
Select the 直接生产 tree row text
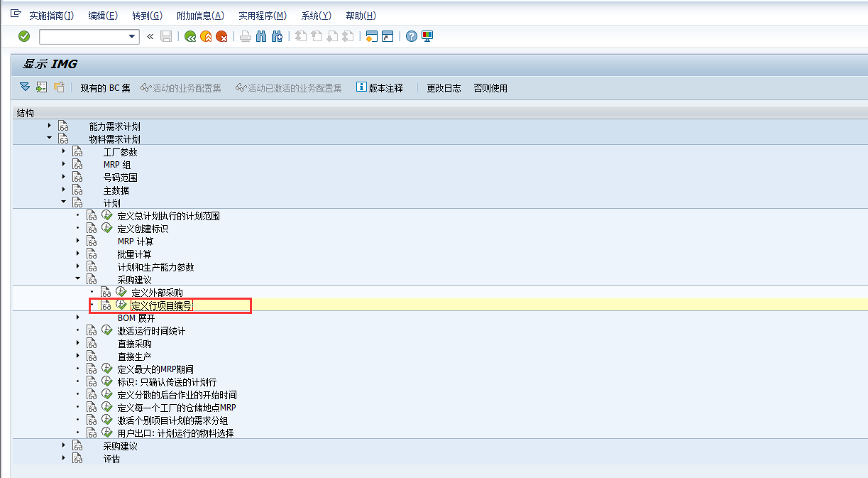tap(134, 357)
